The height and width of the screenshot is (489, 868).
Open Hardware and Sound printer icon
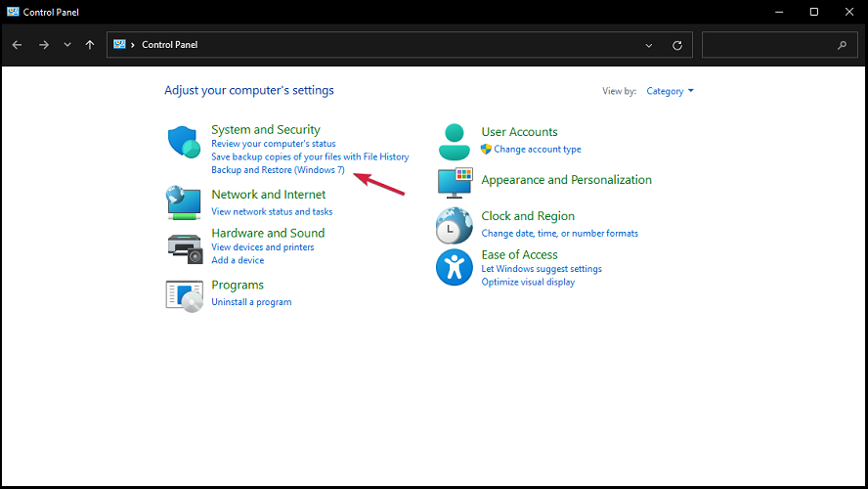click(x=185, y=248)
